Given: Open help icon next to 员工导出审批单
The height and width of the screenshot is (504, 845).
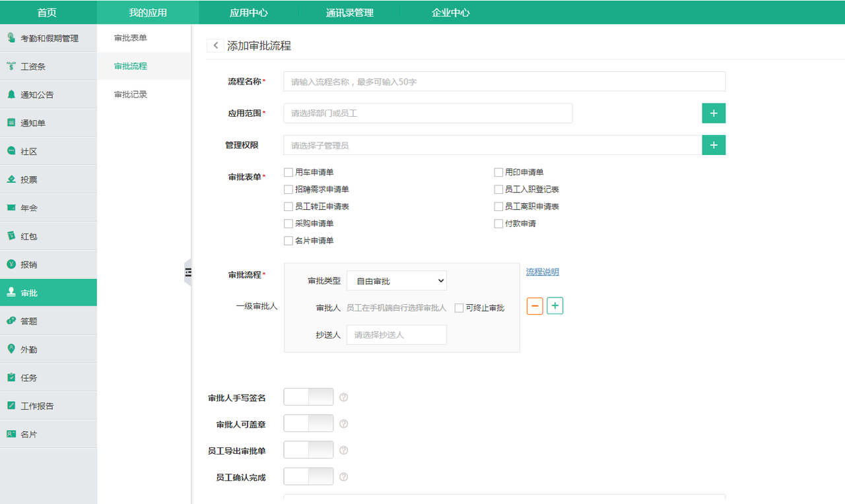Looking at the screenshot, I should pos(343,450).
